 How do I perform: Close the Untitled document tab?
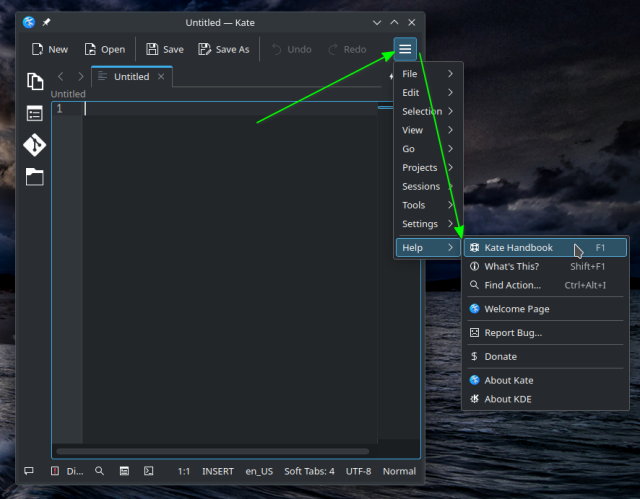[161, 76]
